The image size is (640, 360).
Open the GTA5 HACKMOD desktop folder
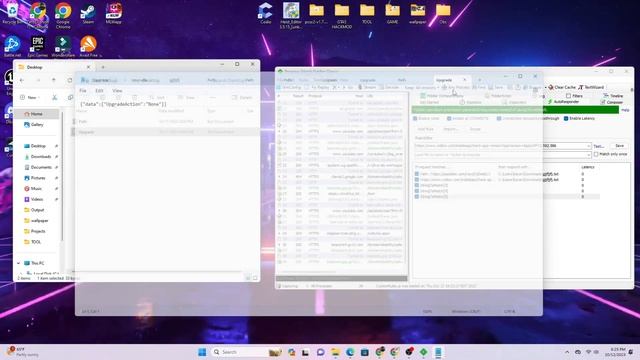click(342, 16)
